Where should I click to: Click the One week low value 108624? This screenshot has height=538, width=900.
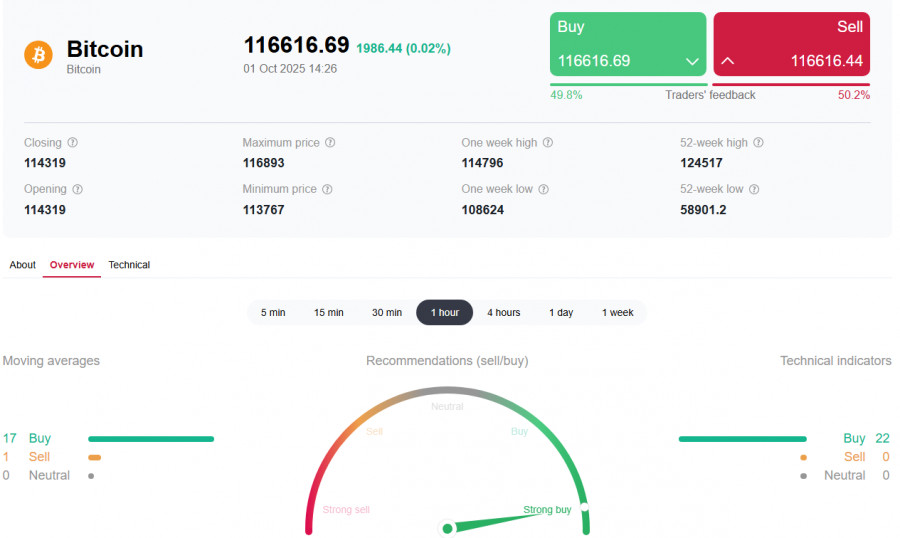[x=483, y=210]
